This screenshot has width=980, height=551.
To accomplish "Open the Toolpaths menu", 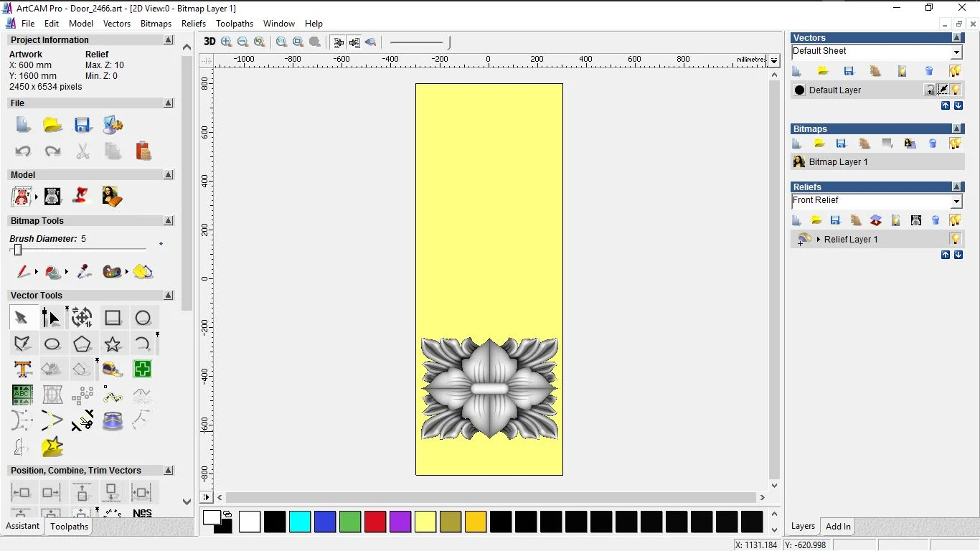I will 235,24.
